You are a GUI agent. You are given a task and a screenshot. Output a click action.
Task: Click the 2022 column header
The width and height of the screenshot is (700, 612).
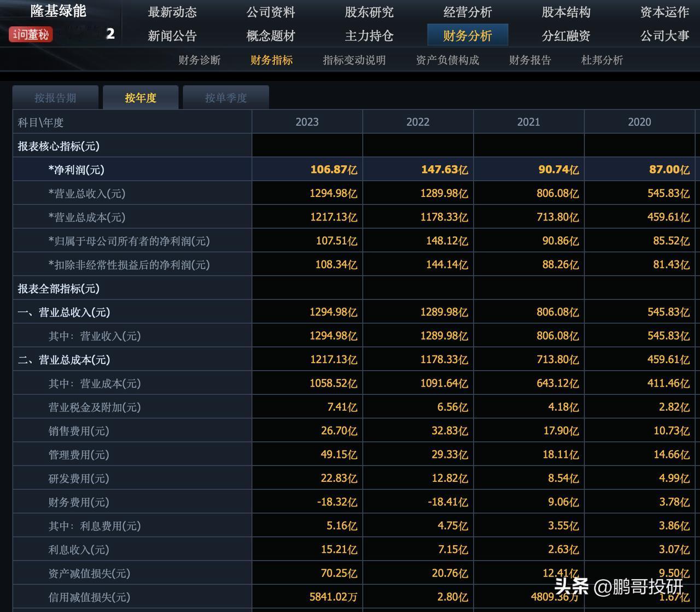pyautogui.click(x=418, y=122)
